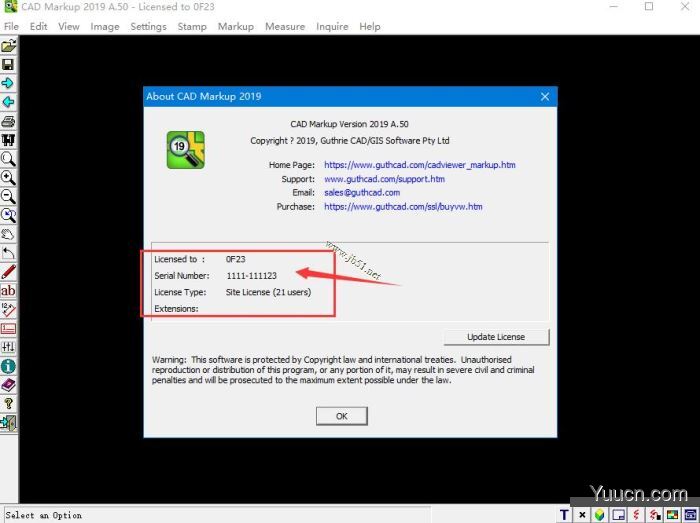Open the Measure menu
The height and width of the screenshot is (523, 700).
coord(285,26)
